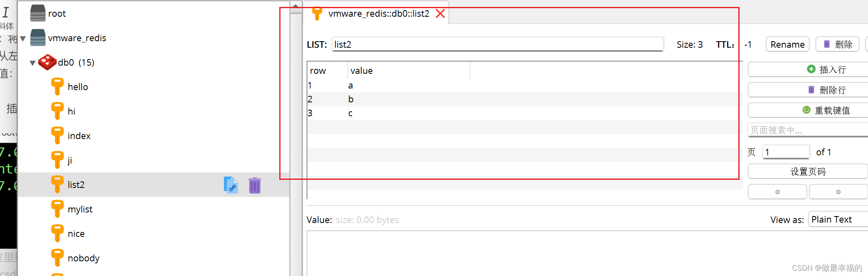Click the key icon beside nobody

pos(57,258)
